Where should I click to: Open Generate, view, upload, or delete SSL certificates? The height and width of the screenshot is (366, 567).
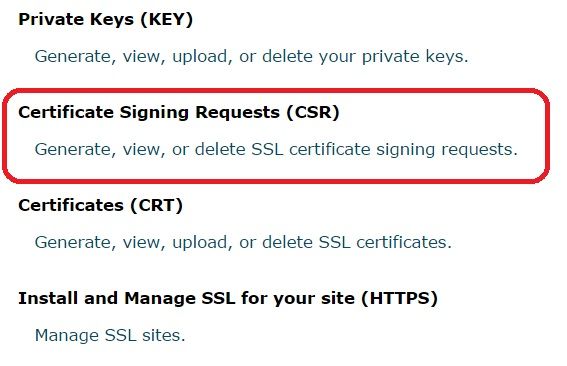pyautogui.click(x=243, y=242)
